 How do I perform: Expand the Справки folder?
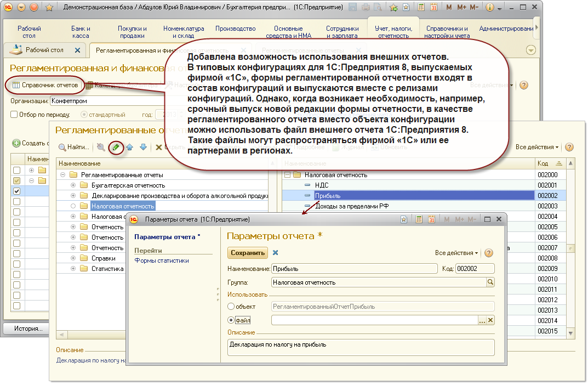pos(73,258)
